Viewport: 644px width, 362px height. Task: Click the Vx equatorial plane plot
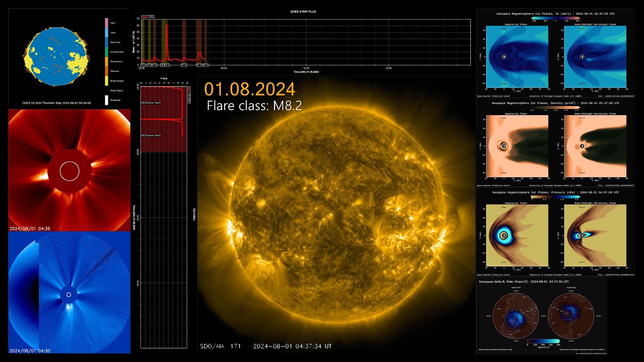[517, 57]
